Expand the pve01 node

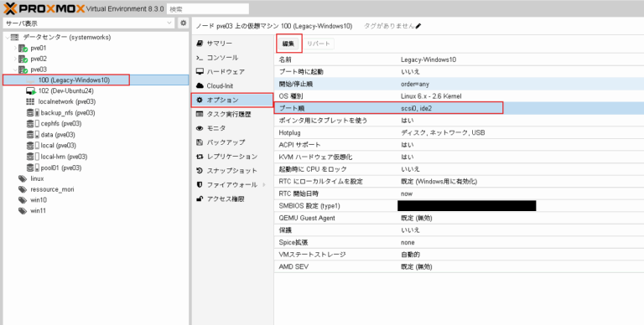point(15,48)
